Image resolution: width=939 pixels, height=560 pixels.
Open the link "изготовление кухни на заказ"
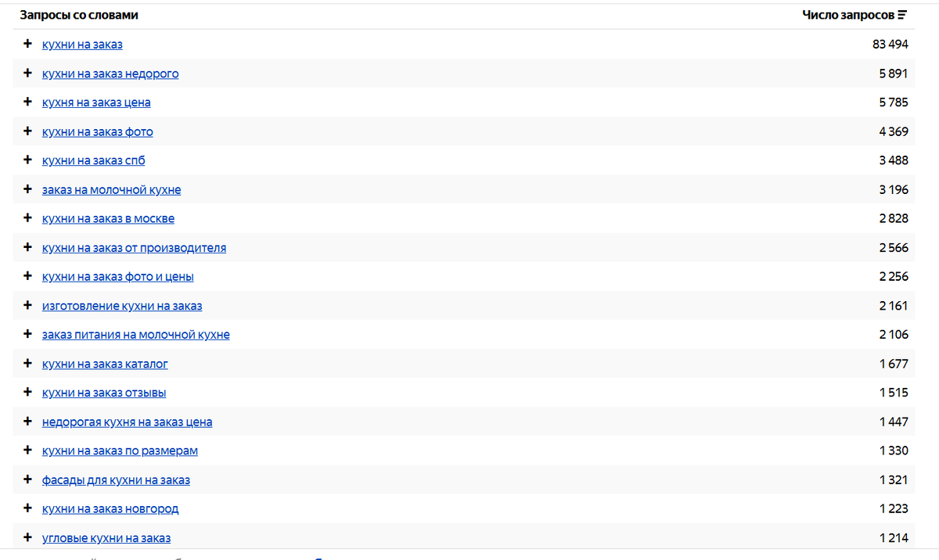[x=122, y=306]
